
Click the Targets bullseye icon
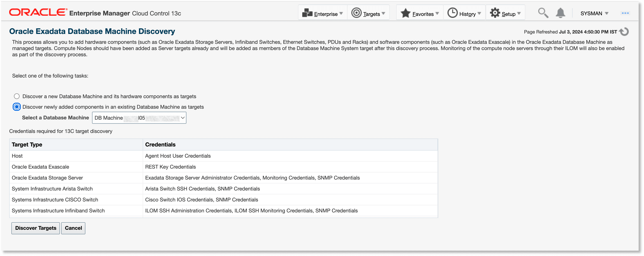coord(356,13)
